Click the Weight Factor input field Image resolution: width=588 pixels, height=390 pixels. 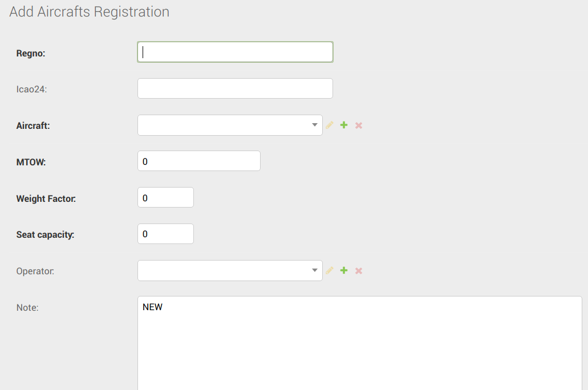[x=165, y=198]
